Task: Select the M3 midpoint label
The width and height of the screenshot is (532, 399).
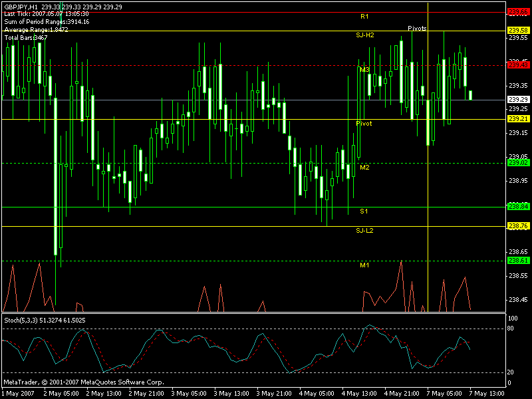Action: 364,70
